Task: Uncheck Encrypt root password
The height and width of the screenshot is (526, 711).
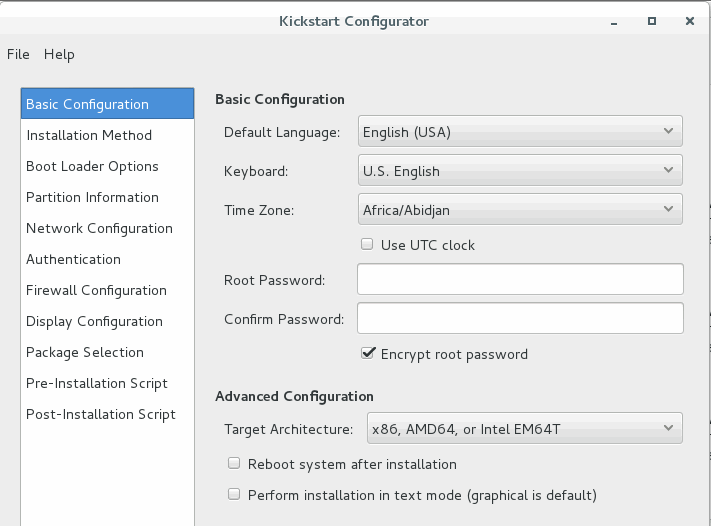Action: [x=367, y=353]
